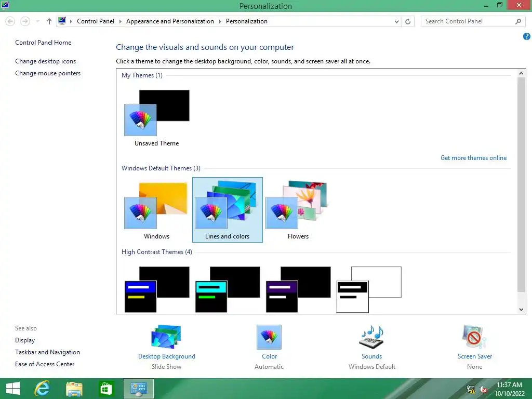Click Get more themes online link
Image resolution: width=532 pixels, height=399 pixels.
[x=473, y=158]
